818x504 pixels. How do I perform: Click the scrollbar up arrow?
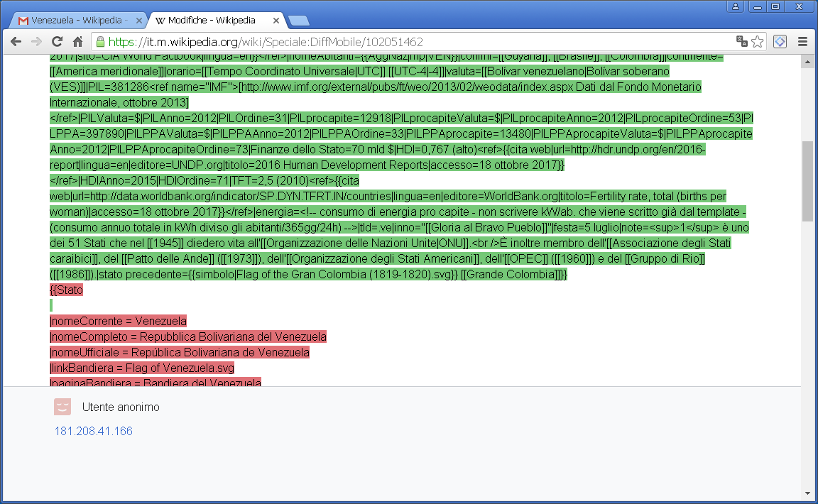pos(807,62)
